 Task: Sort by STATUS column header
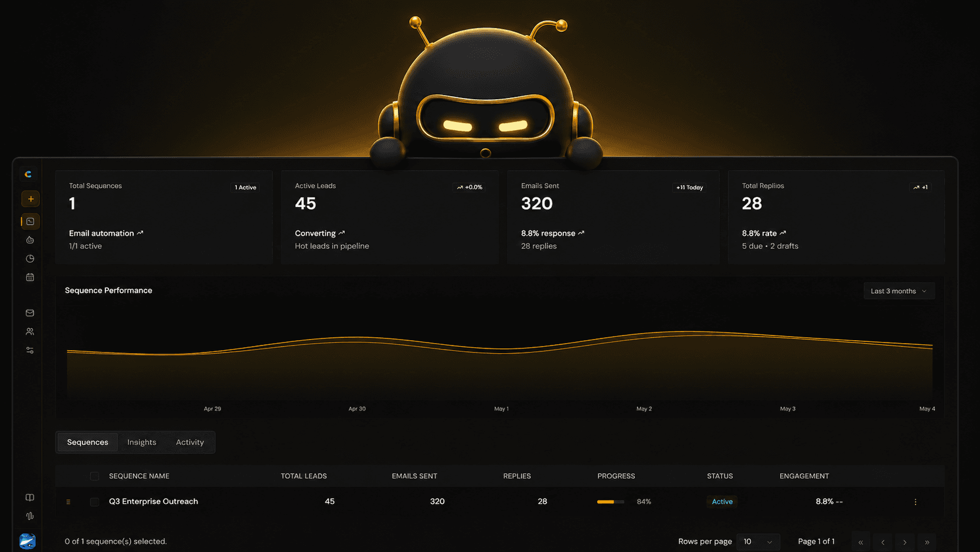pos(720,476)
